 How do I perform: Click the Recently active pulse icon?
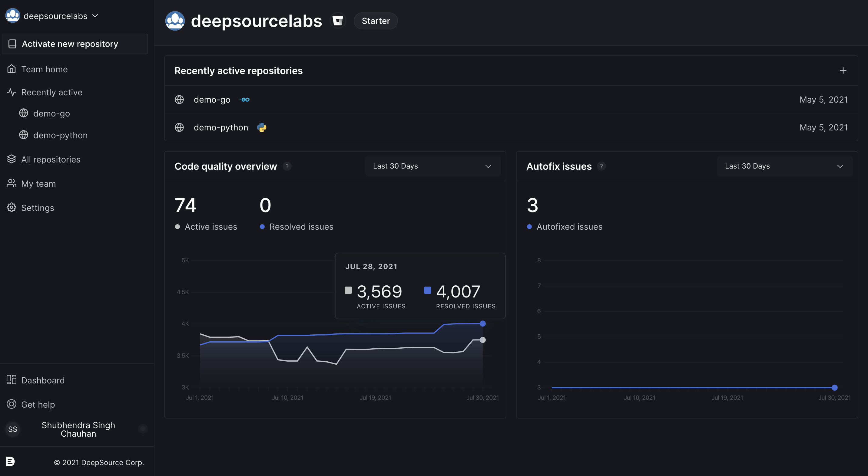point(11,92)
